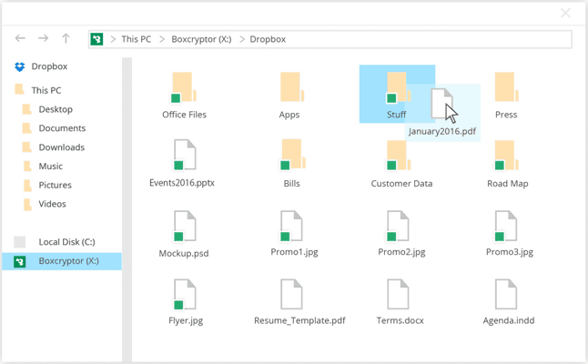The image size is (588, 364).
Task: Navigate forward using the right arrow
Action: pyautogui.click(x=43, y=39)
